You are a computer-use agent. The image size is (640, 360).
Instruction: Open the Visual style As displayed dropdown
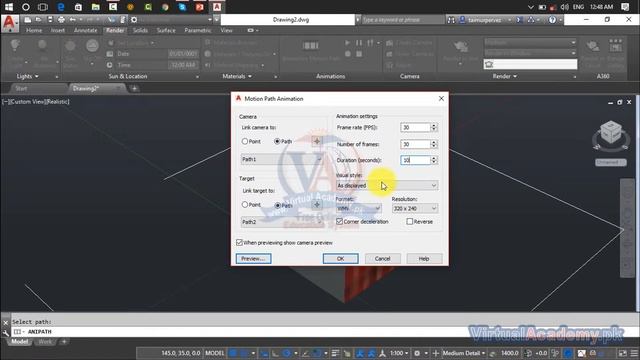[387, 185]
